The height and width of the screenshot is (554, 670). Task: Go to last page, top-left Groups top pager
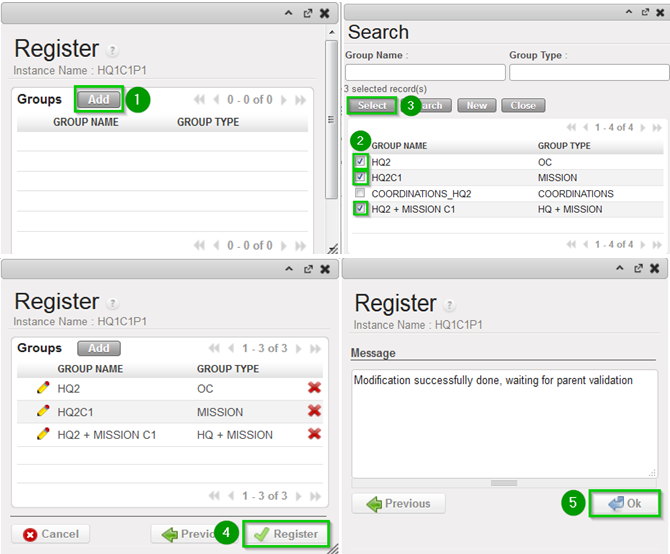pos(300,100)
